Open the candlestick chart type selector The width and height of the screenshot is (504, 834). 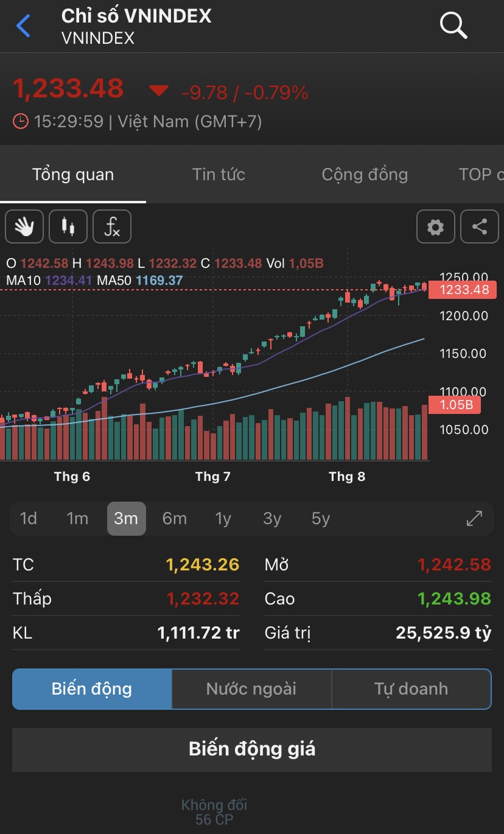(x=68, y=227)
